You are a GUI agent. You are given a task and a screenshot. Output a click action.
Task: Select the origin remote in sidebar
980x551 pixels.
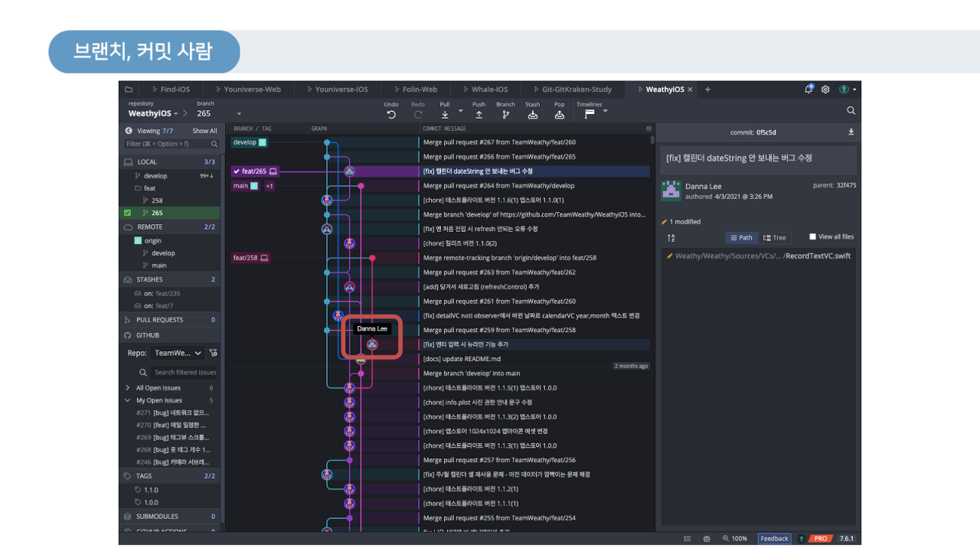tap(153, 240)
